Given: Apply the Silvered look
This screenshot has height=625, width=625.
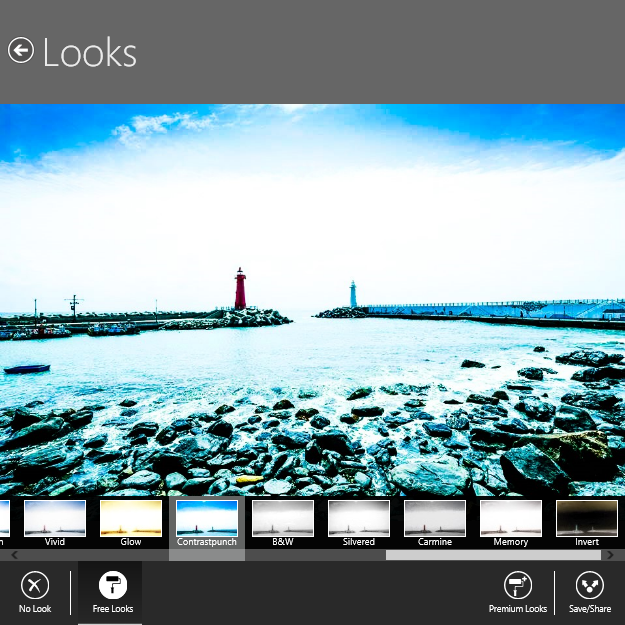Looking at the screenshot, I should pyautogui.click(x=359, y=519).
